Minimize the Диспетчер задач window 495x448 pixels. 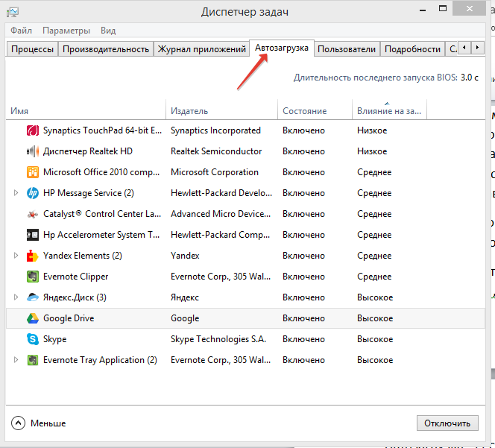[x=423, y=10]
